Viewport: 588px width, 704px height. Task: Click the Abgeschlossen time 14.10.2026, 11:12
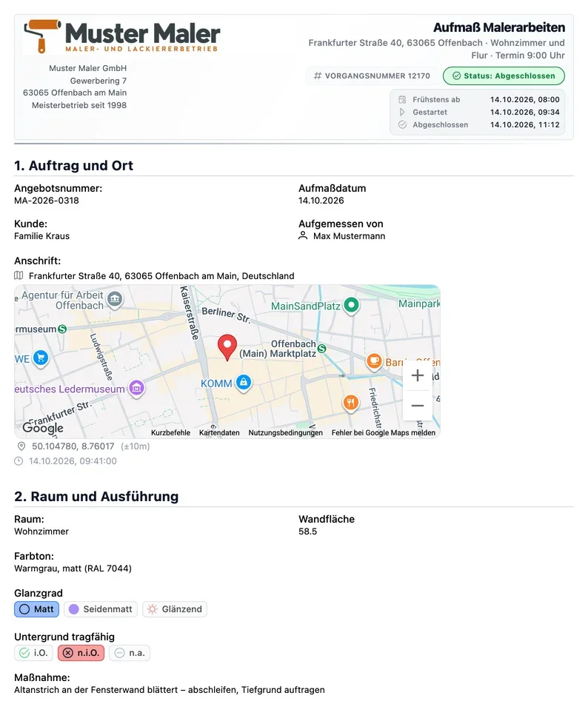point(524,125)
